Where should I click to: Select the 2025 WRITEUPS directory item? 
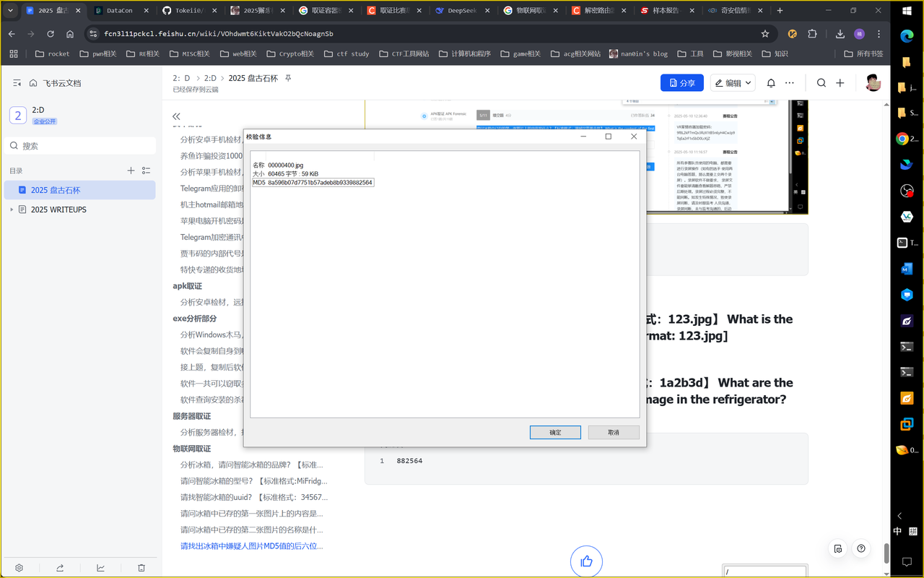coord(79,210)
